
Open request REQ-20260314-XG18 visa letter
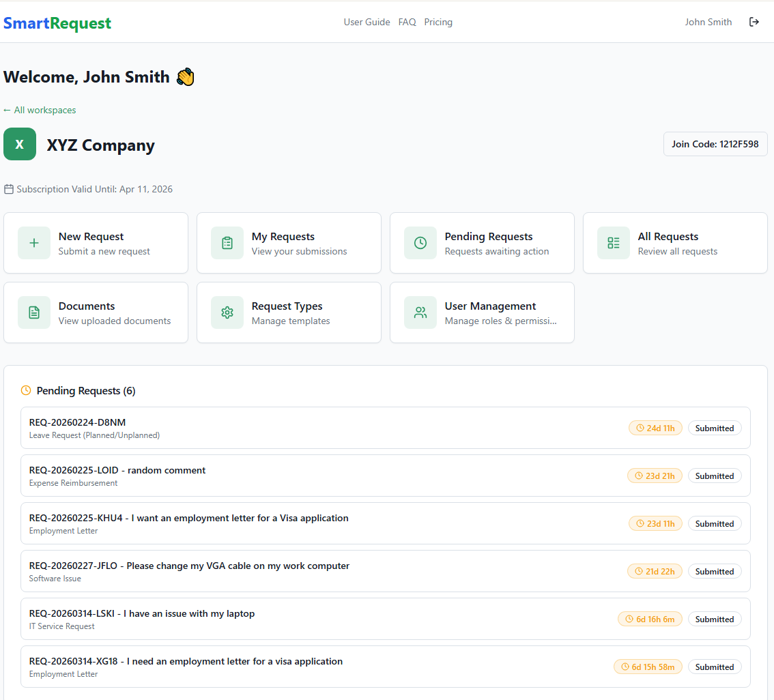385,667
